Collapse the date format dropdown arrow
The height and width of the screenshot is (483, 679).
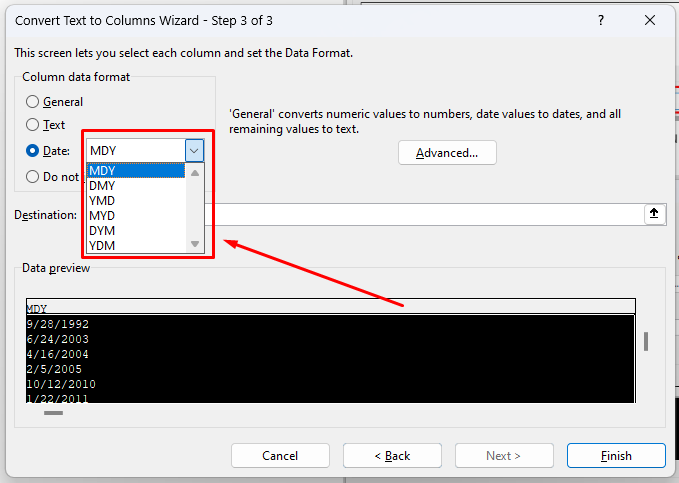coord(194,151)
